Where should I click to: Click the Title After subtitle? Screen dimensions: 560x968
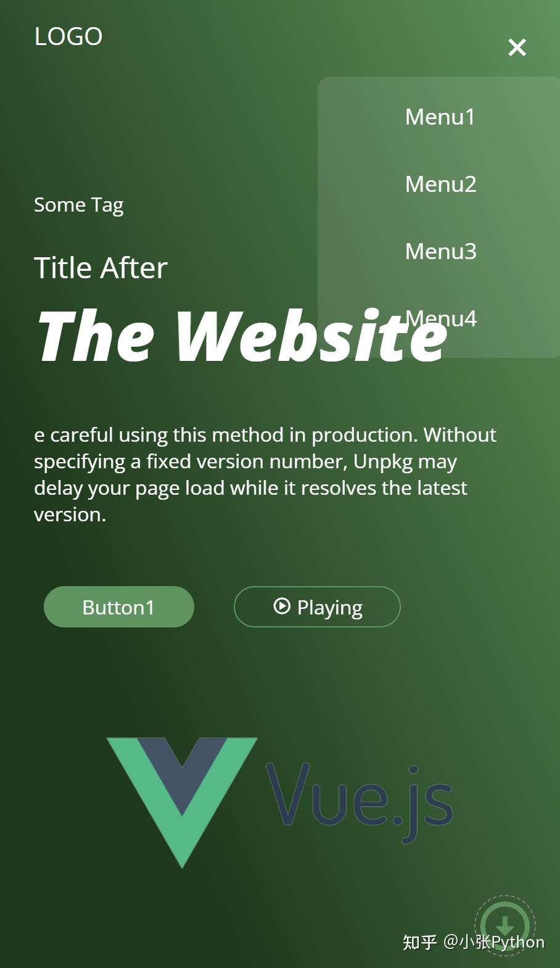pos(101,268)
